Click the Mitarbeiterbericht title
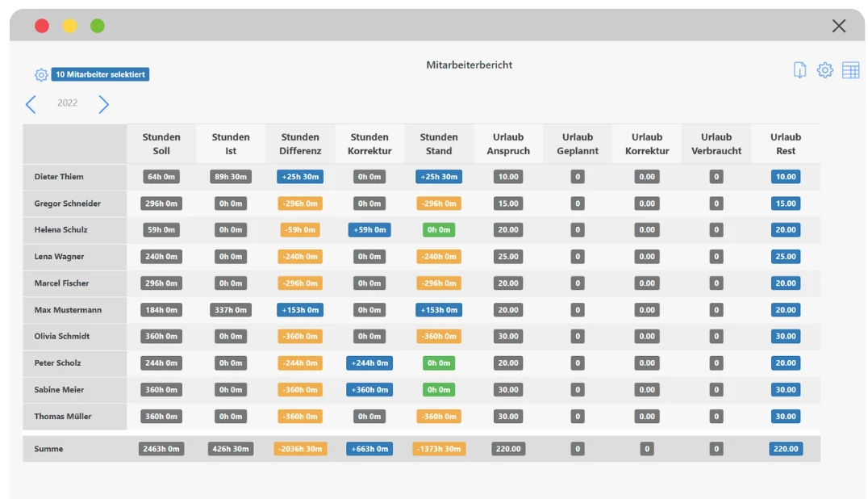Image resolution: width=868 pixels, height=499 pixels. click(x=469, y=65)
